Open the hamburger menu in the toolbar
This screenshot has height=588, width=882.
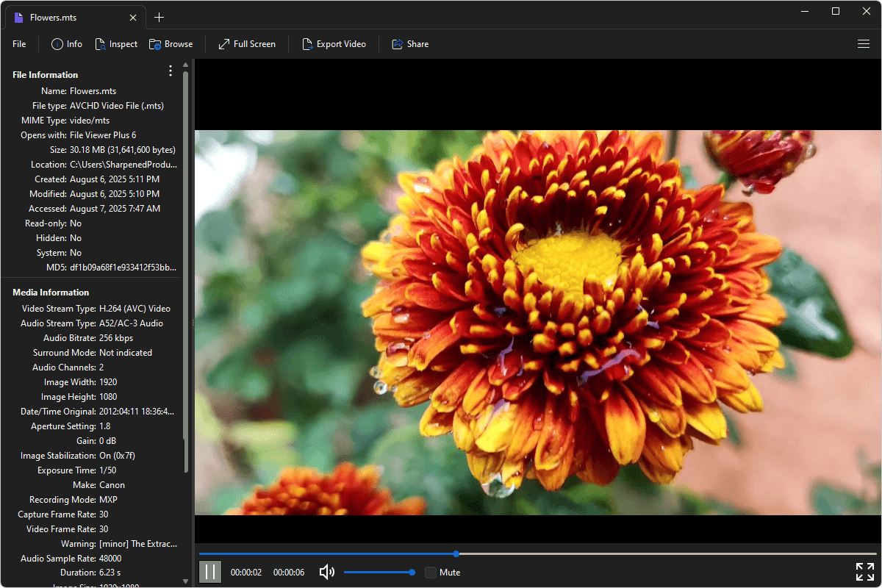point(864,44)
